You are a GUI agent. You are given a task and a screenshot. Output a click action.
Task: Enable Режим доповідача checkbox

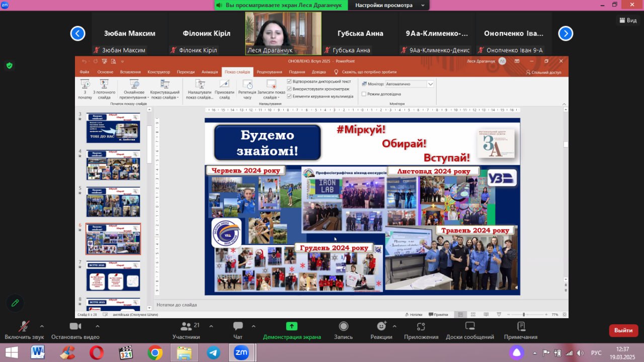364,94
